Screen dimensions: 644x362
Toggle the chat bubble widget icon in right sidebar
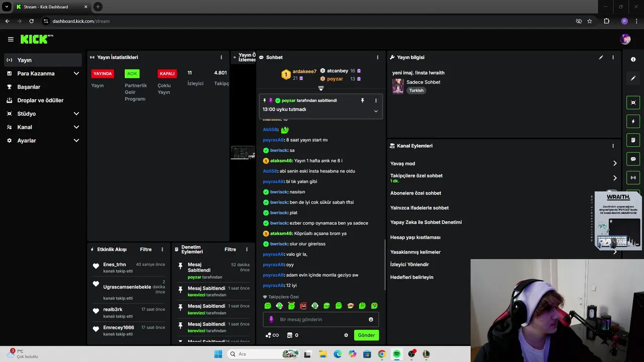pyautogui.click(x=633, y=159)
